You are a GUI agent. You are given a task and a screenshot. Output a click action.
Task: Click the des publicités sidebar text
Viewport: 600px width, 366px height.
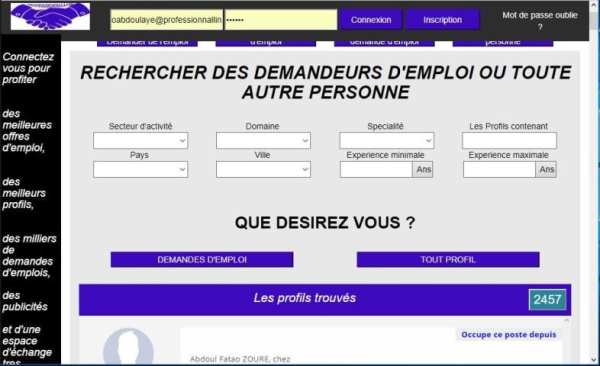(25, 301)
